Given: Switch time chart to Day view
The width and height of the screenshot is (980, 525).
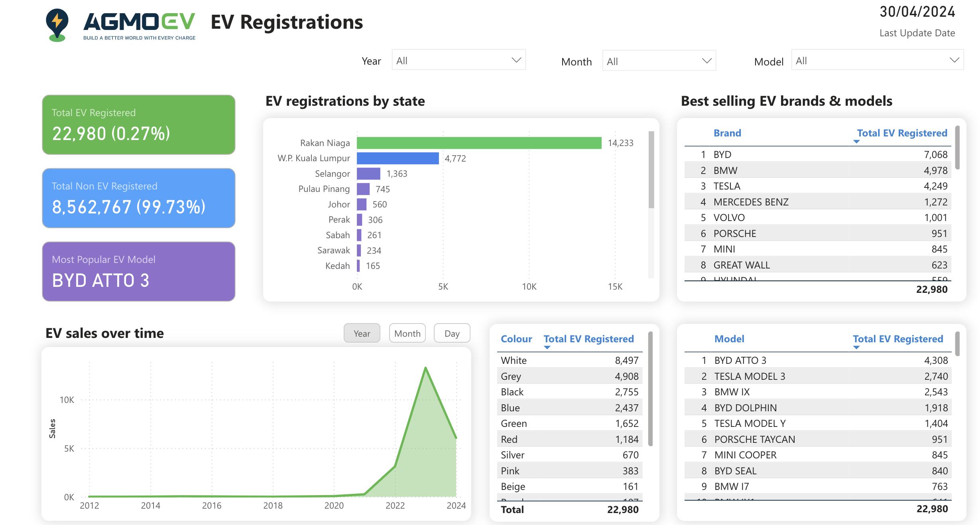Looking at the screenshot, I should click(452, 333).
